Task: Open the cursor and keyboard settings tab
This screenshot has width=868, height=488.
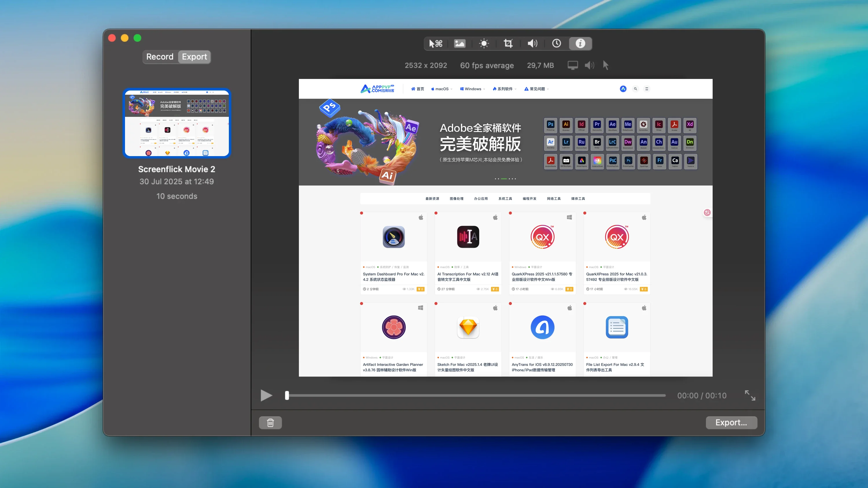Action: pos(436,43)
